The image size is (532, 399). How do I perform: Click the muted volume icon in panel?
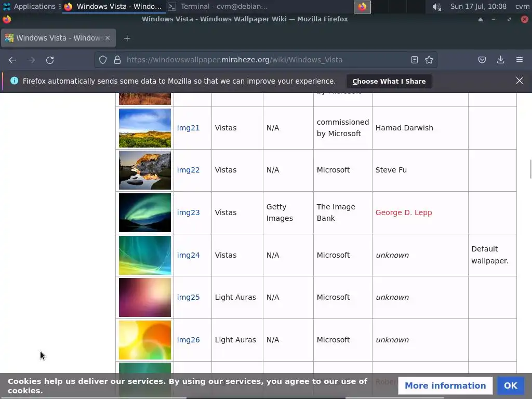click(436, 7)
